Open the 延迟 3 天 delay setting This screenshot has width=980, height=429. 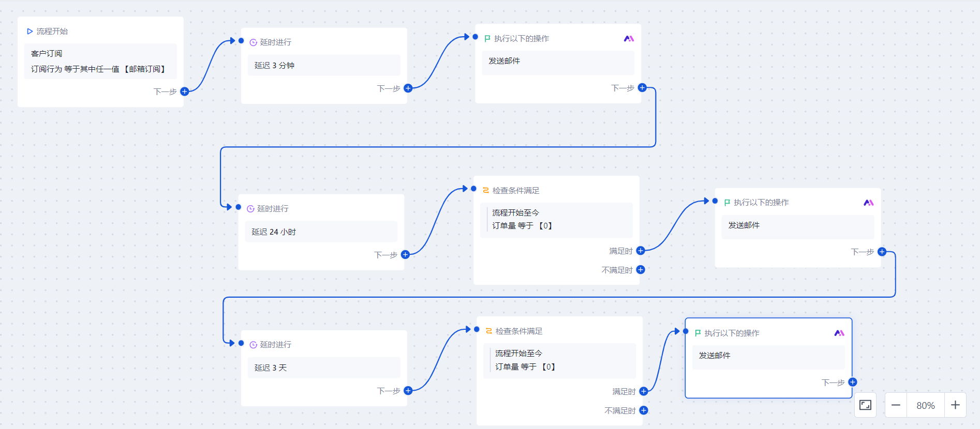point(324,367)
